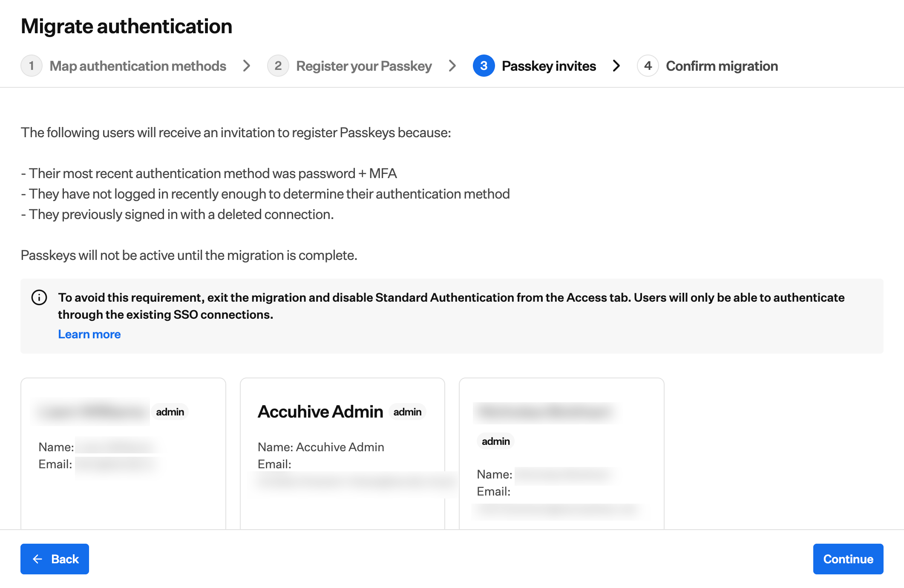Click the info icon in the notice box
This screenshot has width=904, height=588.
point(39,297)
